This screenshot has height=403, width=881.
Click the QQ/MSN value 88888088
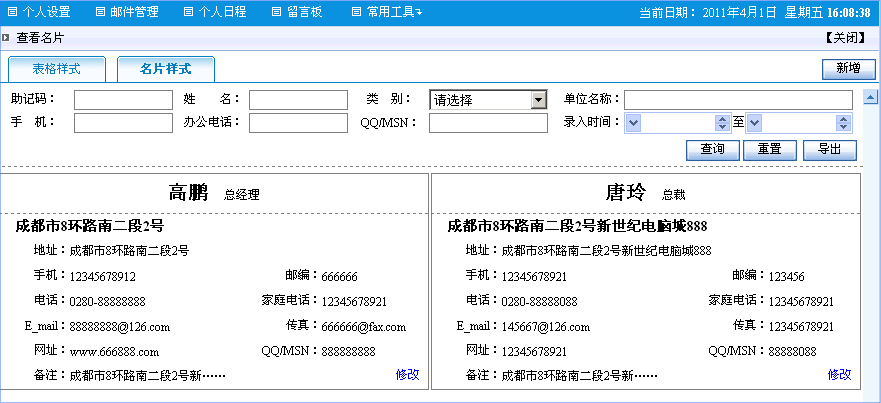click(x=792, y=352)
